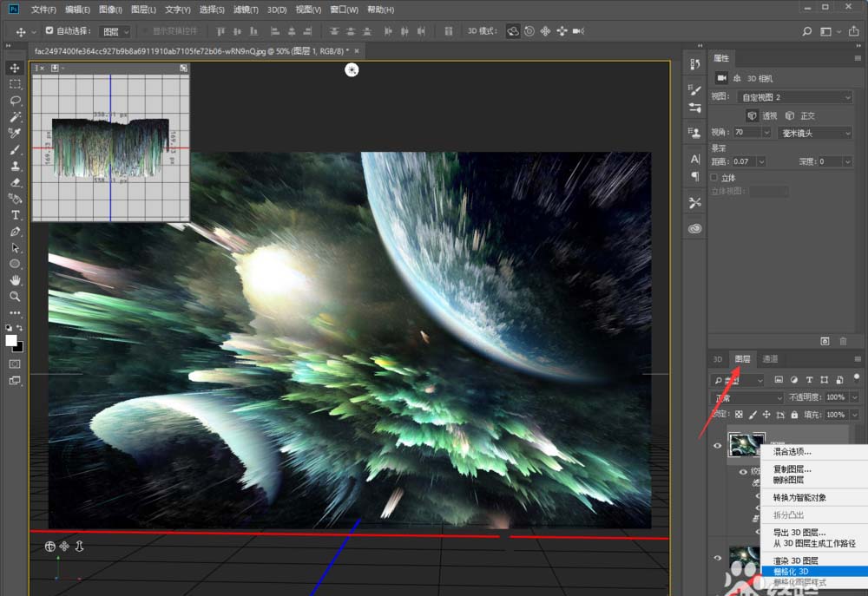Activate the Clone Stamp tool
868x596 pixels.
[16, 167]
